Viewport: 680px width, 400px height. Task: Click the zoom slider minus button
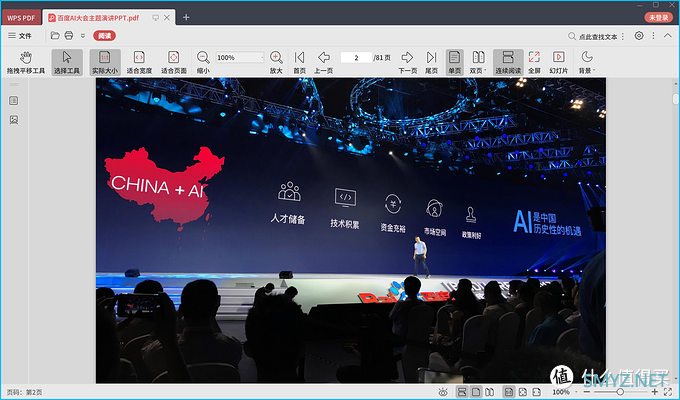pos(587,392)
